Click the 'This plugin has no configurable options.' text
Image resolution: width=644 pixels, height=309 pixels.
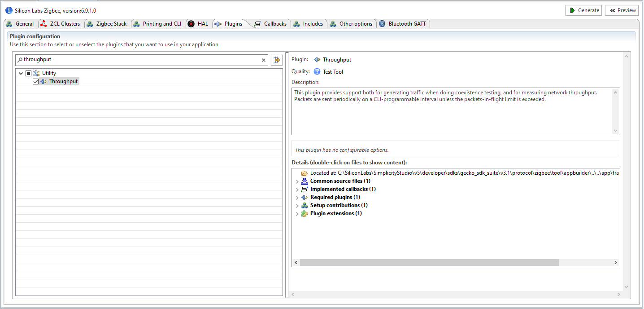coord(342,150)
